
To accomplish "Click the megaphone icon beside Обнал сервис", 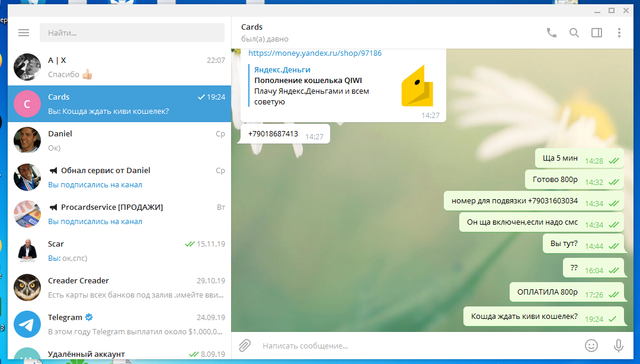I will [x=53, y=171].
